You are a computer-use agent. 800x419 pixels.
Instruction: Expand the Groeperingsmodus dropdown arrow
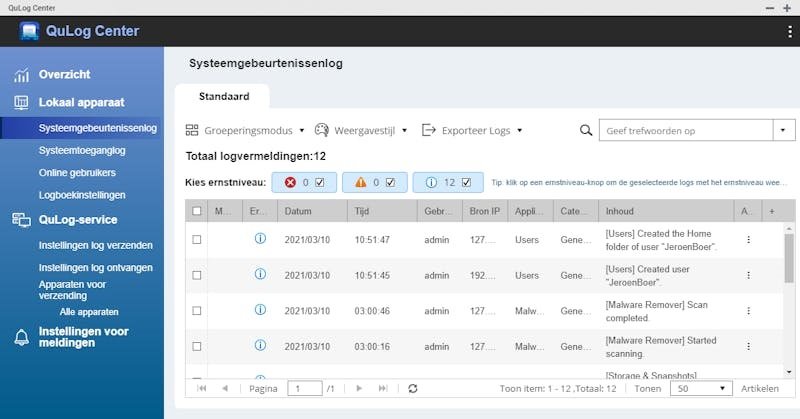(x=302, y=131)
